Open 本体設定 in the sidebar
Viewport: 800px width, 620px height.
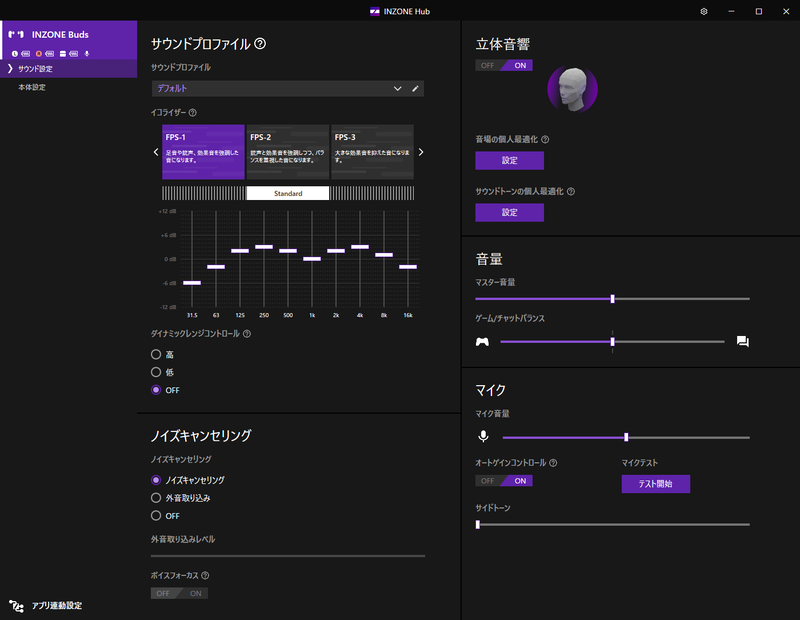tap(32, 87)
